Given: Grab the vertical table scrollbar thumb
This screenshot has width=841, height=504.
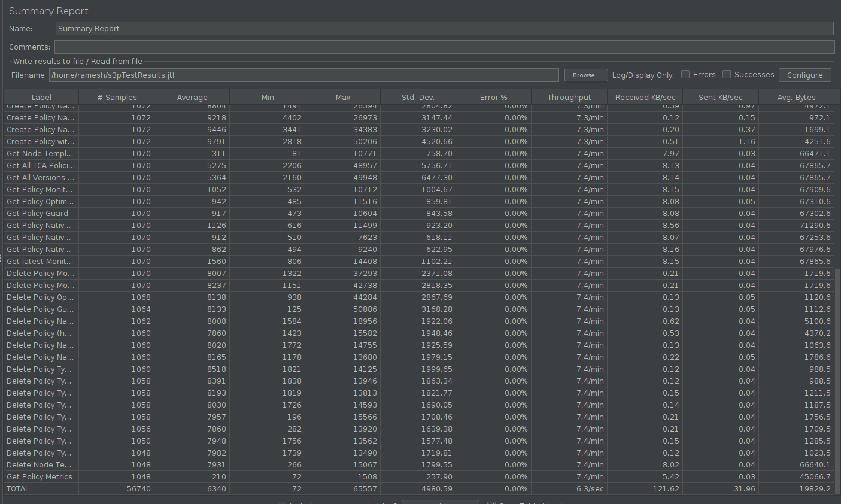Looking at the screenshot, I should pyautogui.click(x=837, y=380).
